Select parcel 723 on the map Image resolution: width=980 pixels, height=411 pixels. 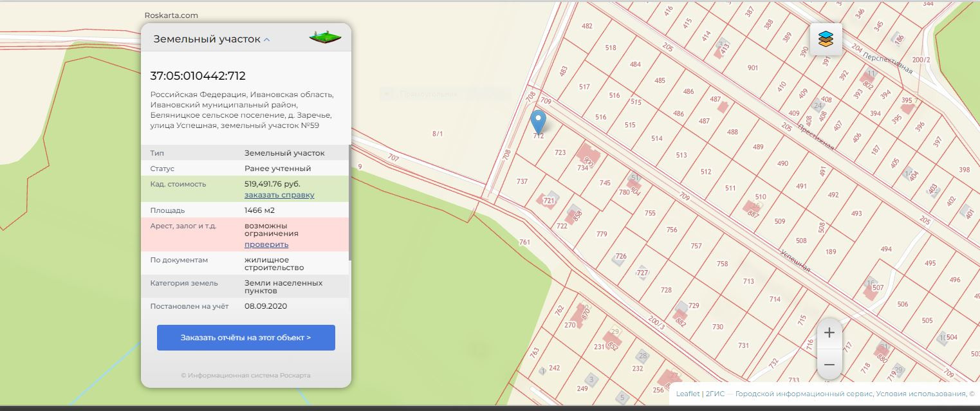point(560,152)
